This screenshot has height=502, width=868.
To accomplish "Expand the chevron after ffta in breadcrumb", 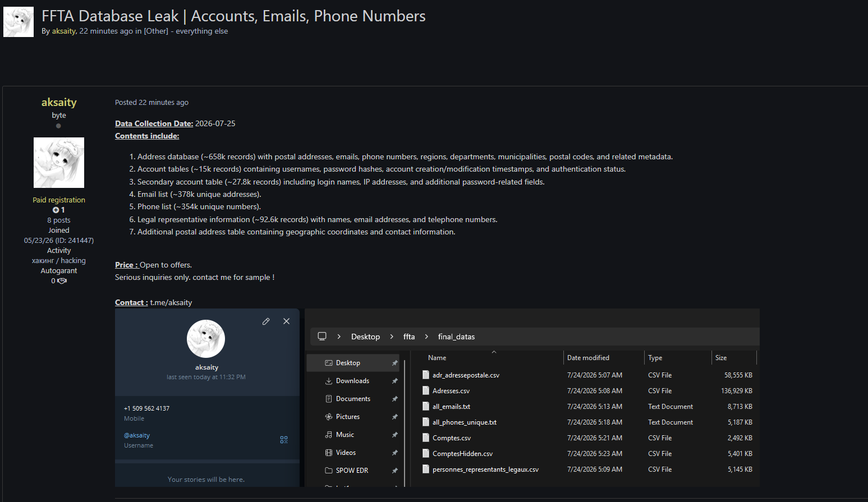I will click(x=426, y=337).
